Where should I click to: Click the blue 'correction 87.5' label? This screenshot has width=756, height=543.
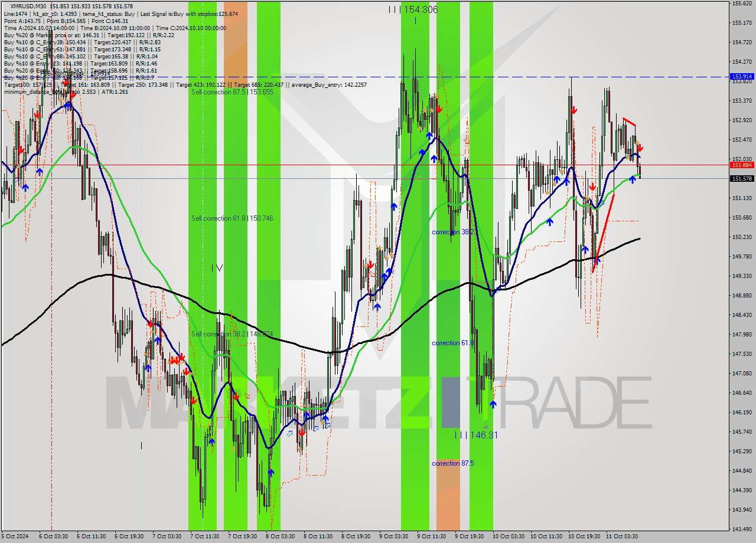(453, 463)
